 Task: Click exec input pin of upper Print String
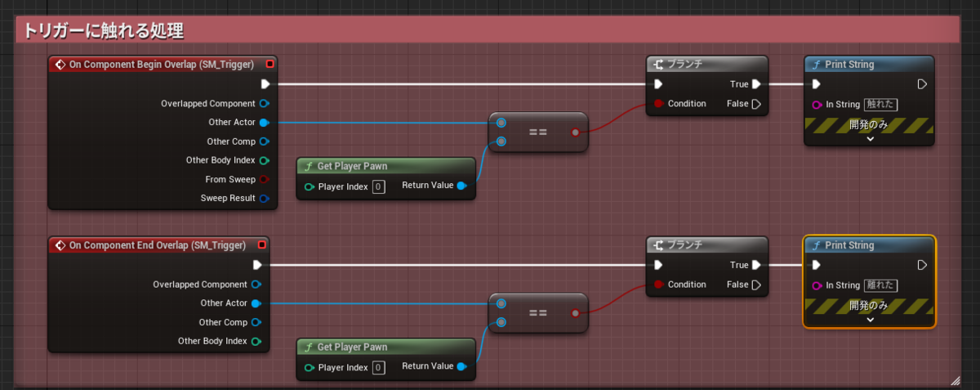click(816, 84)
